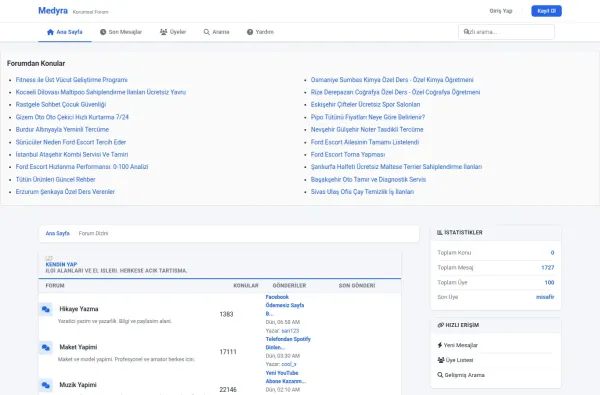The width and height of the screenshot is (600, 395).
Task: Open the Son Mesajlar tab
Action: pyautogui.click(x=121, y=32)
